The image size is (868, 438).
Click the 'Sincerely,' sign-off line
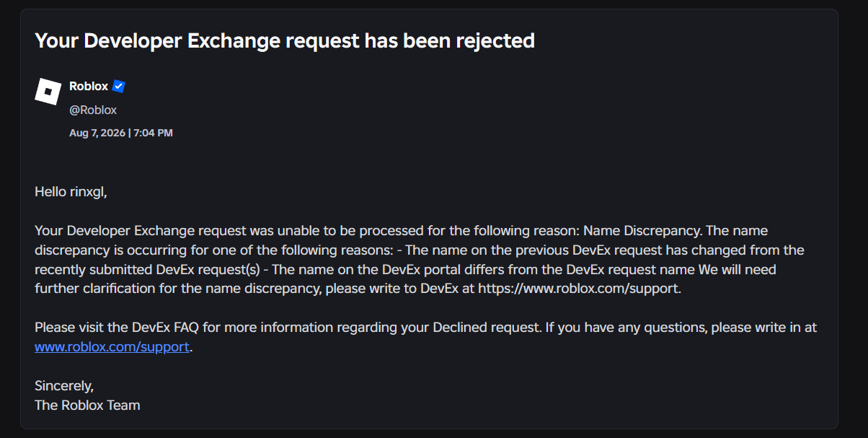(64, 385)
